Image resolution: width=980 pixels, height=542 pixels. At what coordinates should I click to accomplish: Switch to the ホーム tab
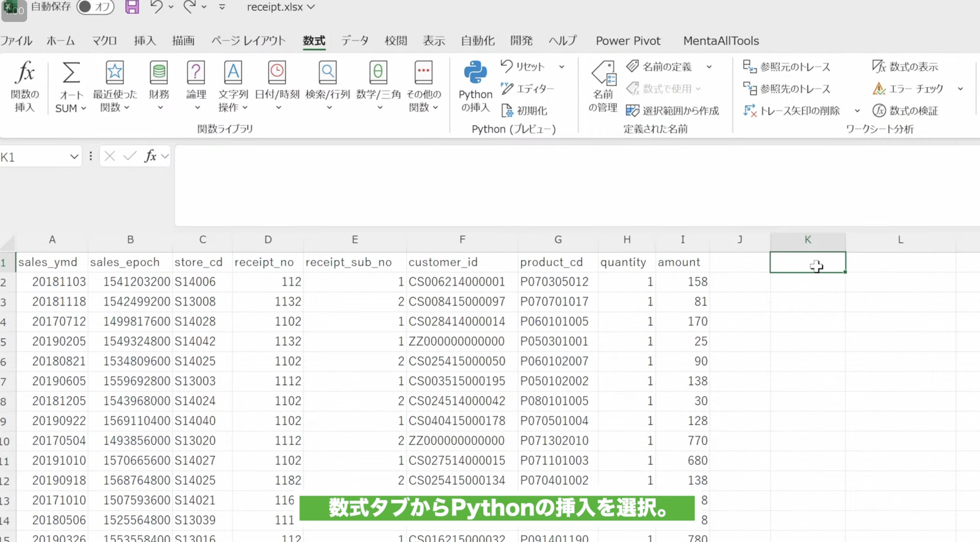[61, 40]
